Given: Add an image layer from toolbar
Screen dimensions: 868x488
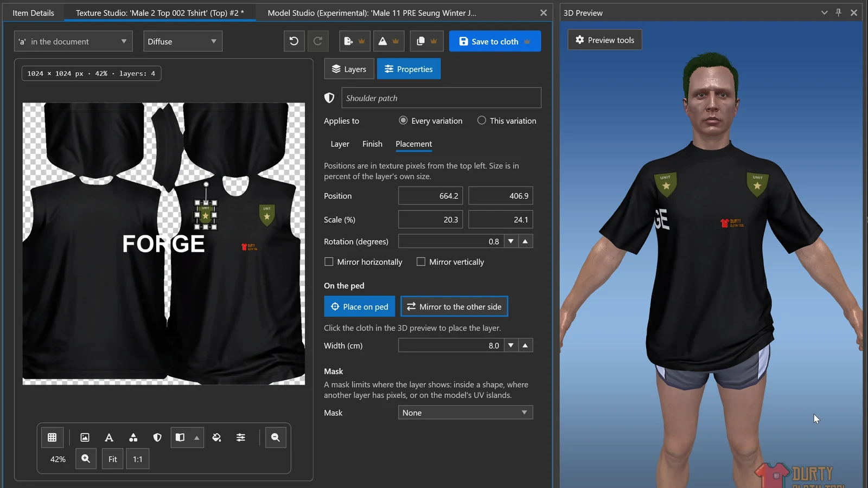Looking at the screenshot, I should (85, 438).
